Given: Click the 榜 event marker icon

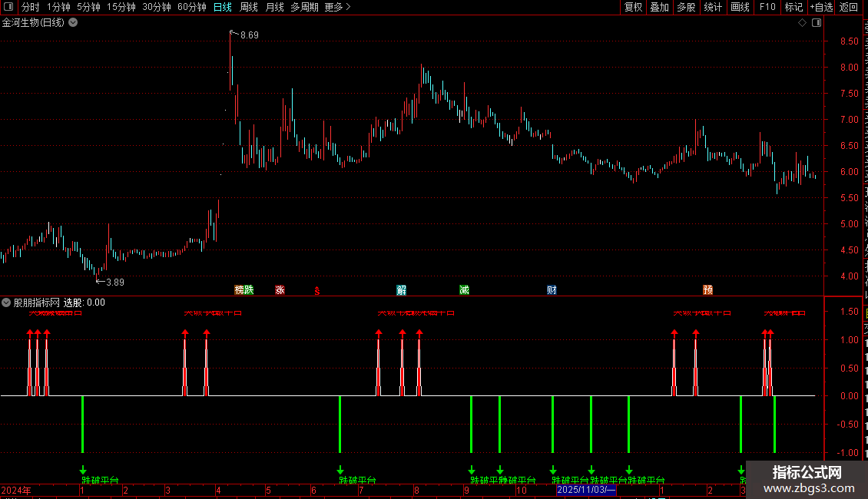Looking at the screenshot, I should click(239, 290).
